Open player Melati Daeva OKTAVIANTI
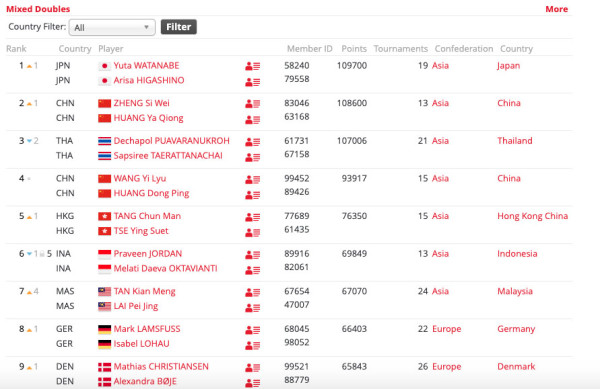 [x=165, y=269]
